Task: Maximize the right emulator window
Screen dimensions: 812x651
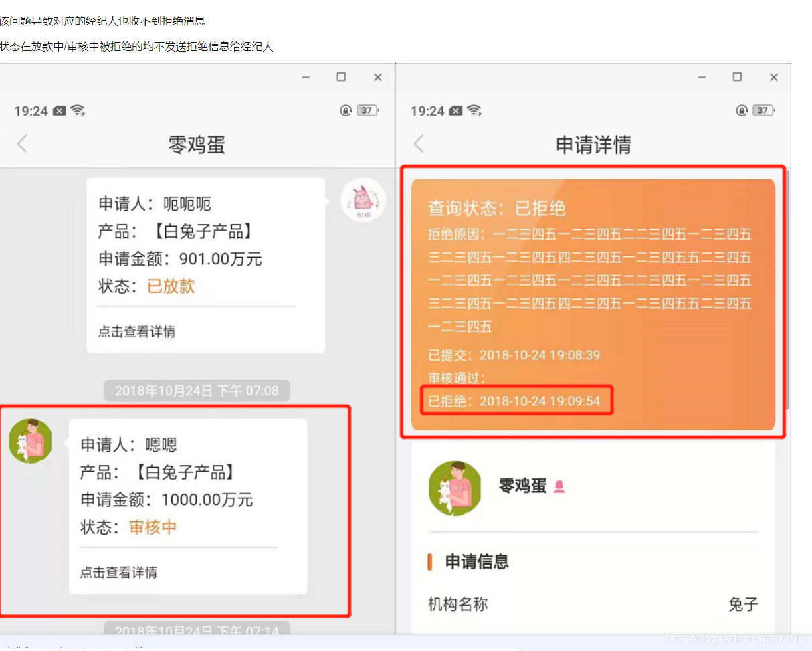Action: pos(737,77)
